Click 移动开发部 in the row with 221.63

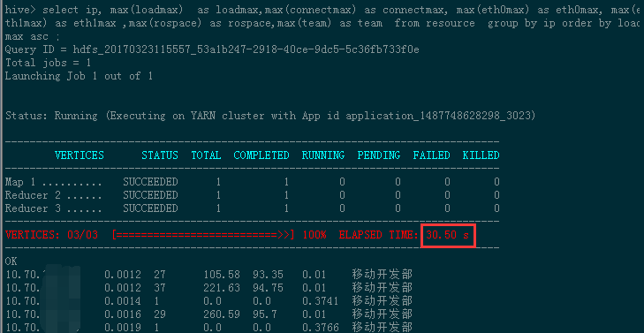[382, 287]
